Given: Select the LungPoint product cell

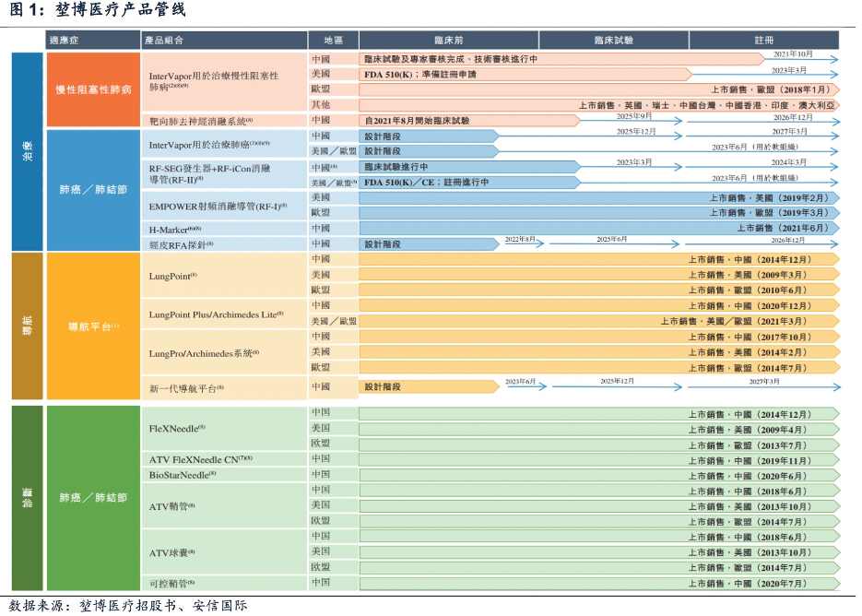Looking at the screenshot, I should tap(224, 276).
